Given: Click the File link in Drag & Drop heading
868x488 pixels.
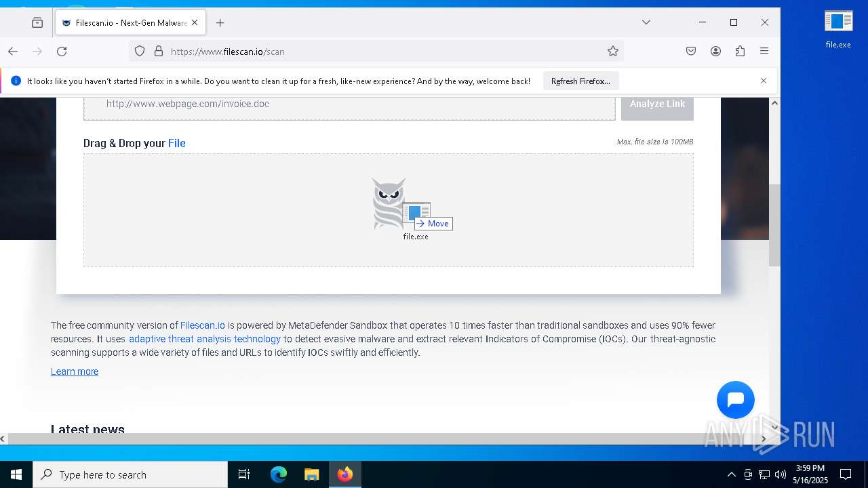Looking at the screenshot, I should click(176, 143).
